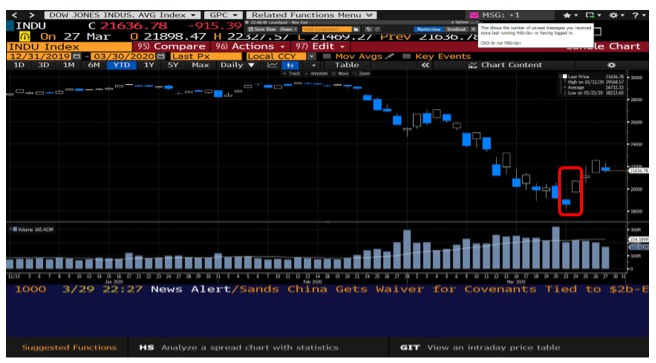Go back with the left arrow

15,15
